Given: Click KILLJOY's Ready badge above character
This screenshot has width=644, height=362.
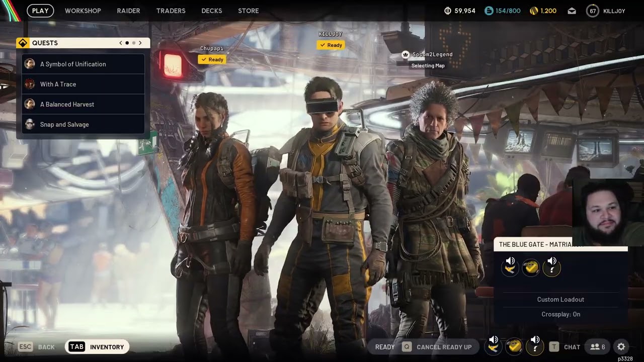Looking at the screenshot, I should pyautogui.click(x=331, y=45).
